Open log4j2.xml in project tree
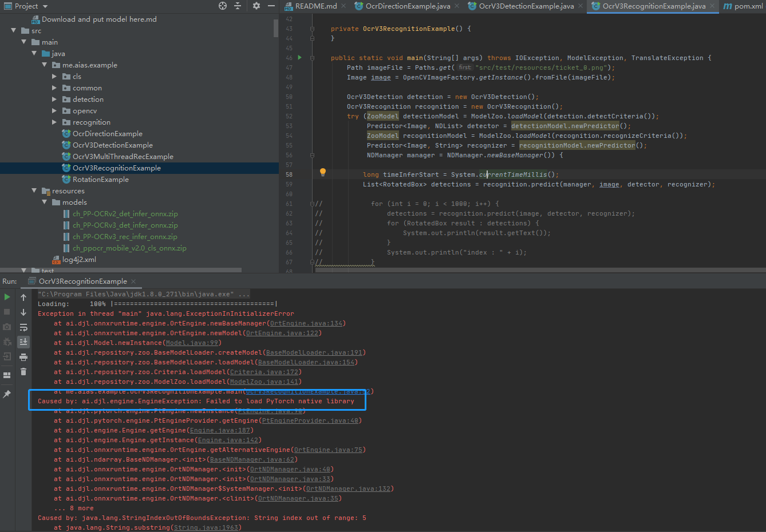Screen dimensions: 766x532 (x=79, y=259)
